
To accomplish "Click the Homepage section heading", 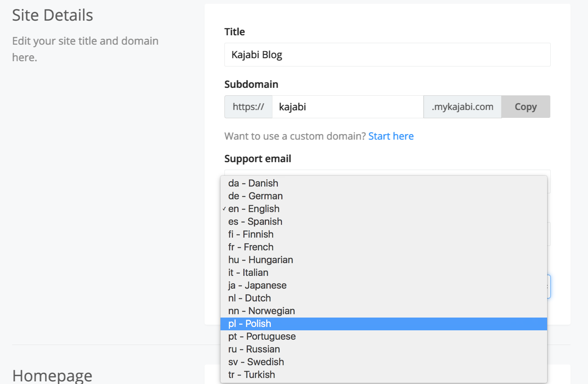I will (x=52, y=376).
